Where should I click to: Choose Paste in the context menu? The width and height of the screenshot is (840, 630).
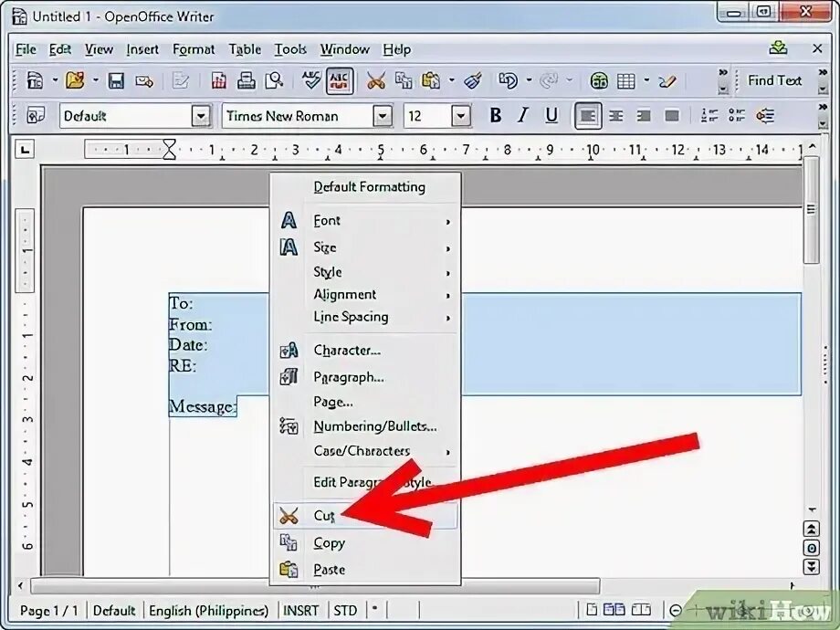[365, 570]
